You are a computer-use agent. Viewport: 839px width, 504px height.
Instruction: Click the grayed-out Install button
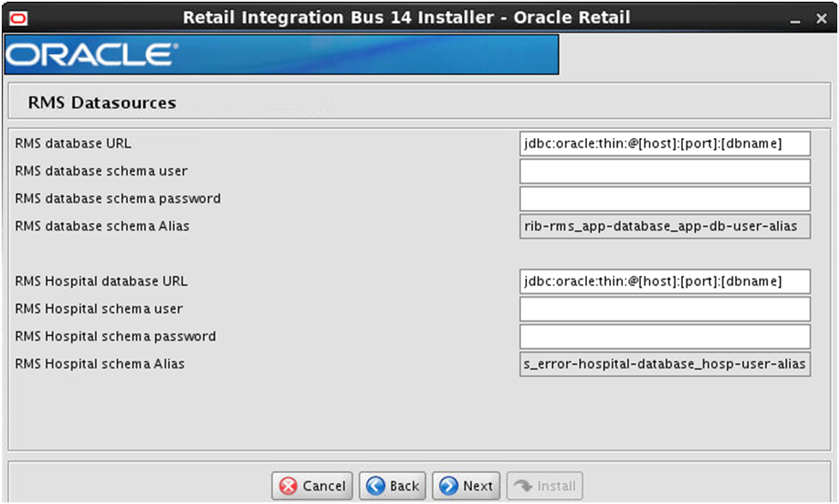pyautogui.click(x=545, y=486)
